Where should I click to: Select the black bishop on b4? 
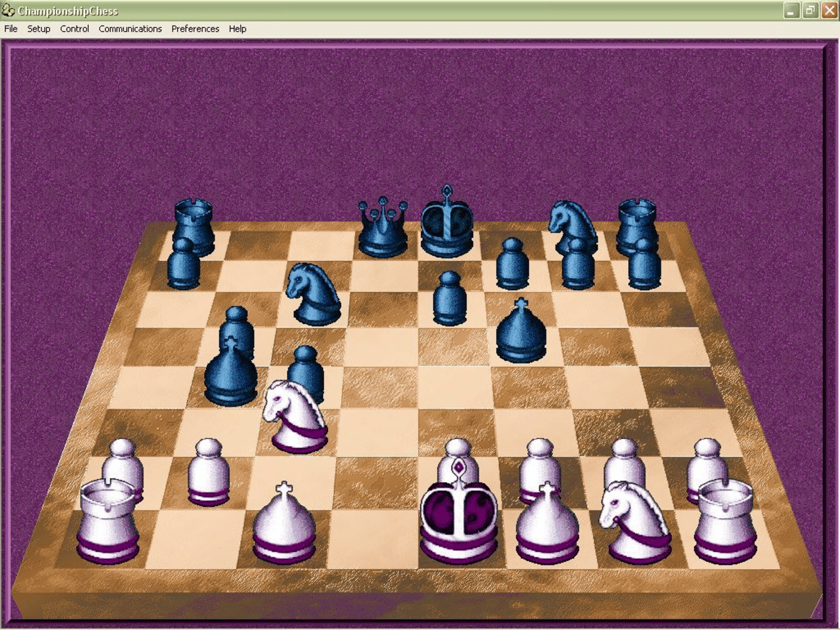(x=231, y=372)
